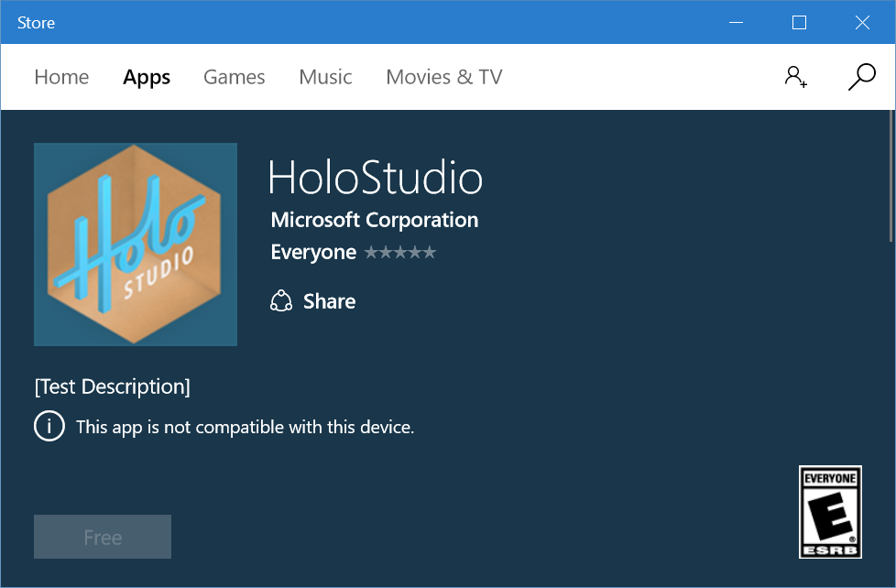This screenshot has width=896, height=588.
Task: Click the Everyone age rating text
Action: coord(313,253)
